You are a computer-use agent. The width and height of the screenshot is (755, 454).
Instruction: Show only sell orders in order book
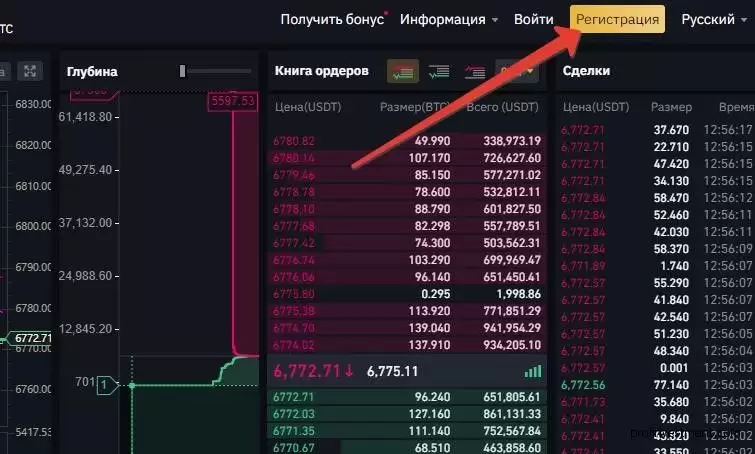(x=475, y=72)
